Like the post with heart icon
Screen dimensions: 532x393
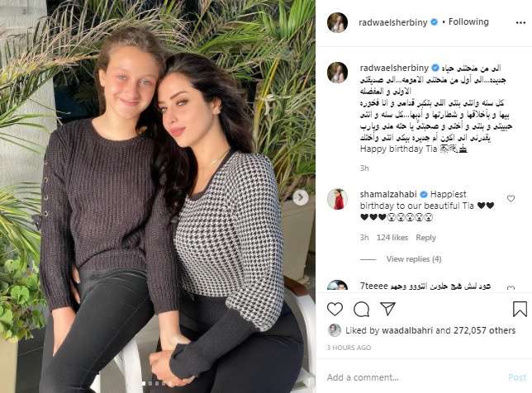pyautogui.click(x=335, y=309)
